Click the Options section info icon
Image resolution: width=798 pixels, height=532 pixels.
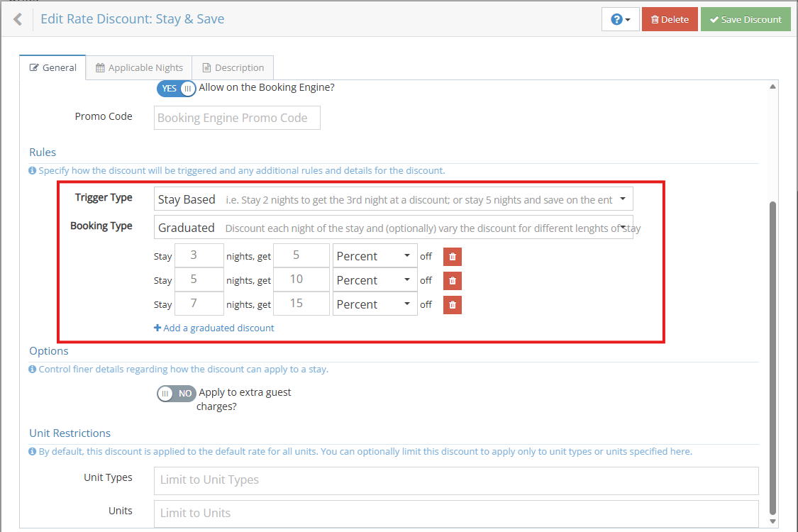[33, 370]
